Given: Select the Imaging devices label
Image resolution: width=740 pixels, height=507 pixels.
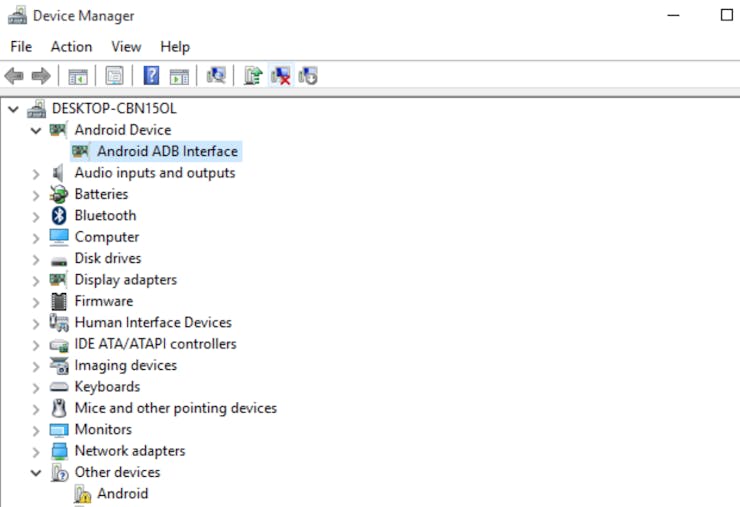Looking at the screenshot, I should point(126,365).
